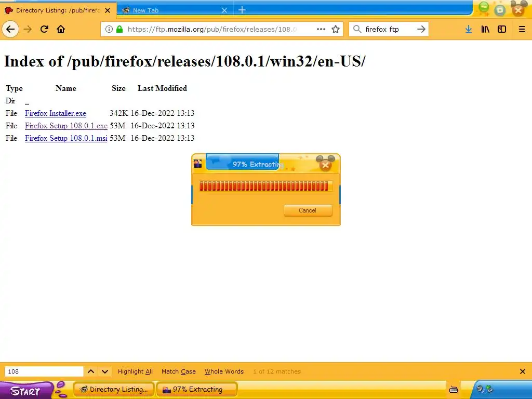Select 97% Extracting taskbar button
532x399 pixels.
tap(197, 390)
